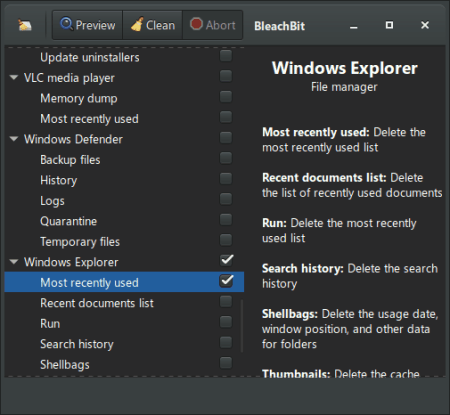Tick the History checkbox
Image resolution: width=450 pixels, height=415 pixels.
tap(226, 179)
